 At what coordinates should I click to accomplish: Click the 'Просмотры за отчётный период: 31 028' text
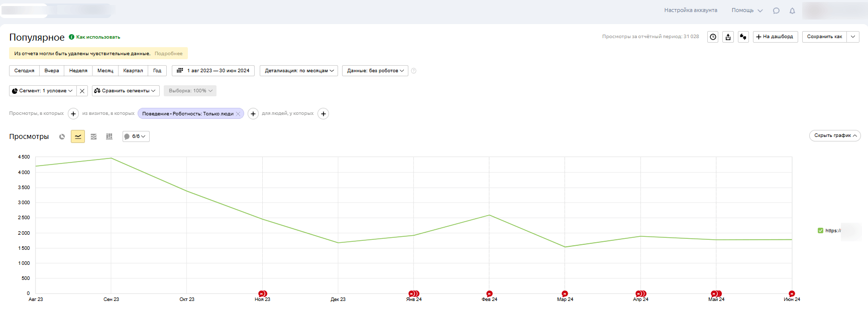point(650,37)
